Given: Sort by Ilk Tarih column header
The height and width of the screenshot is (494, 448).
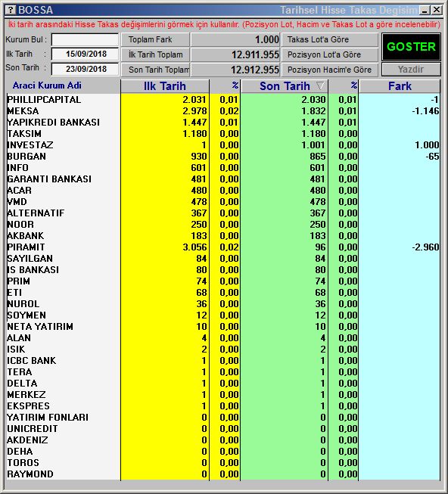Looking at the screenshot, I should tap(165, 86).
